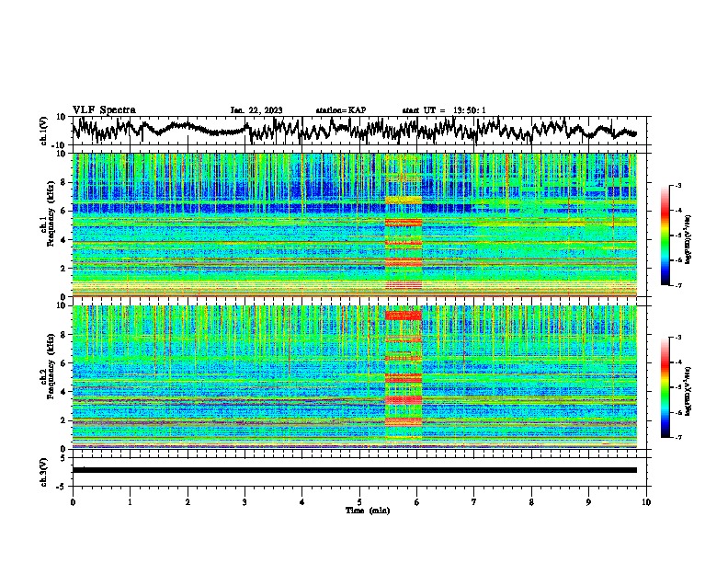
Task: Click time axis tick label '8'
Action: (531, 502)
